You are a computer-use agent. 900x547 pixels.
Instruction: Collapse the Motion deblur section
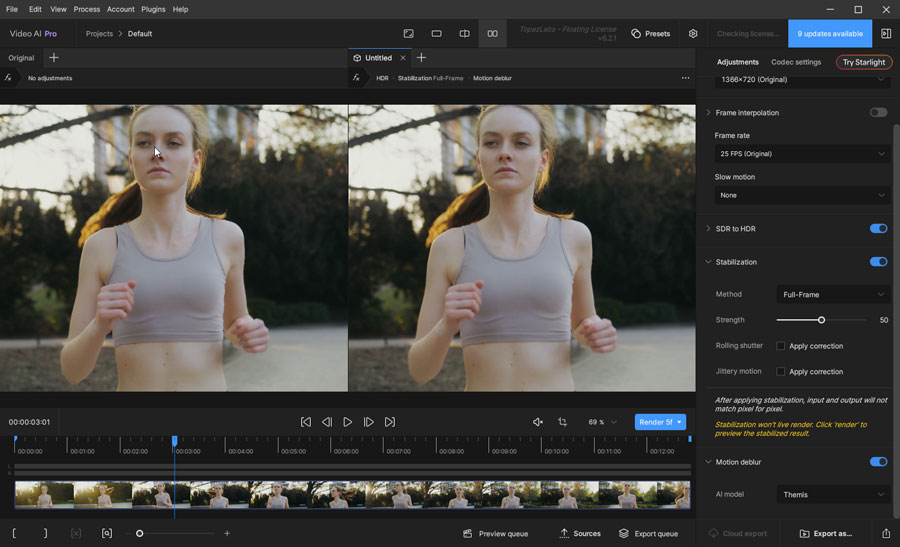click(x=708, y=461)
